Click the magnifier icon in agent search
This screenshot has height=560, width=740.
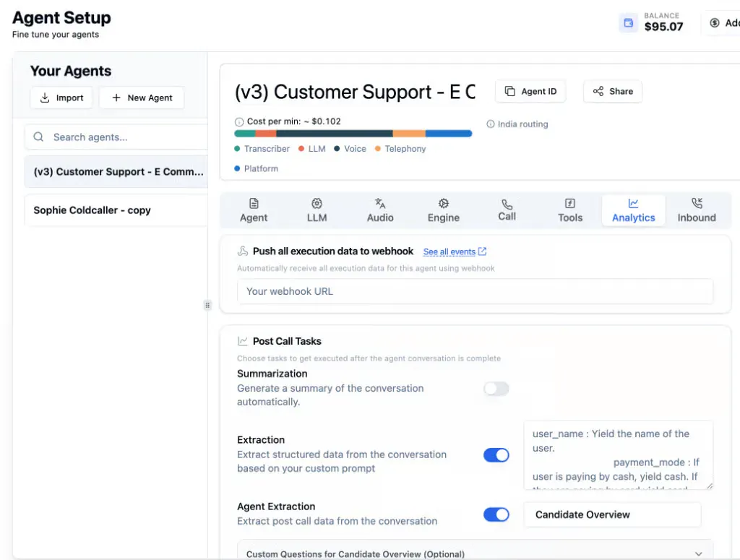coord(39,137)
